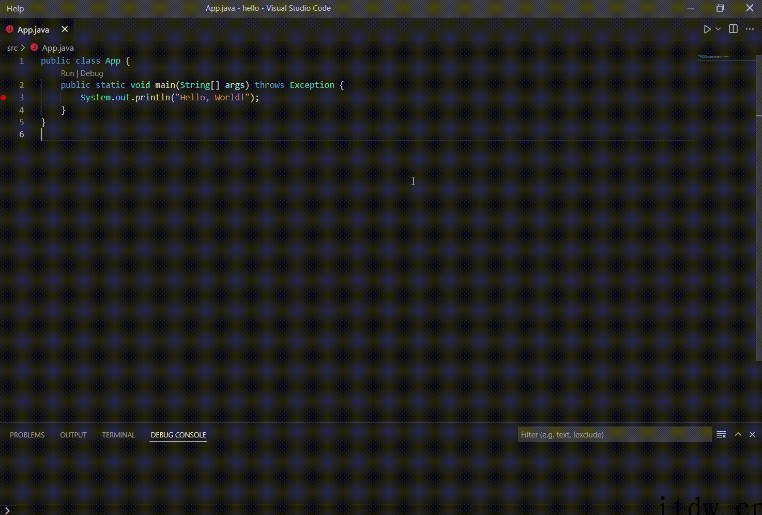The width and height of the screenshot is (762, 515).
Task: Click the App.java breadcrumb item
Action: [57, 48]
